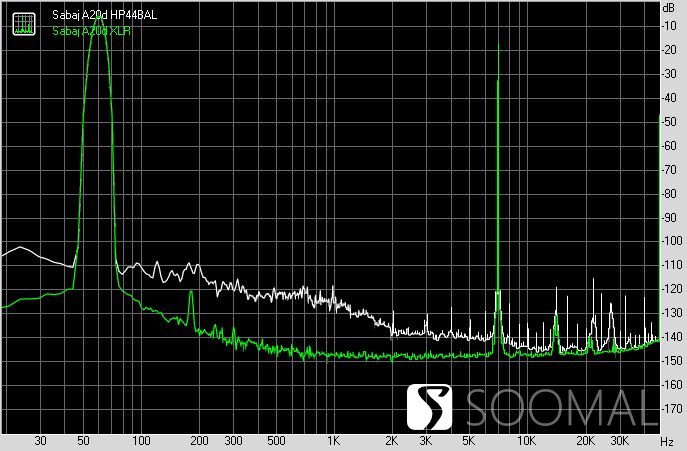687x451 pixels.
Task: Click the 10K frequency axis label
Action: 526,440
